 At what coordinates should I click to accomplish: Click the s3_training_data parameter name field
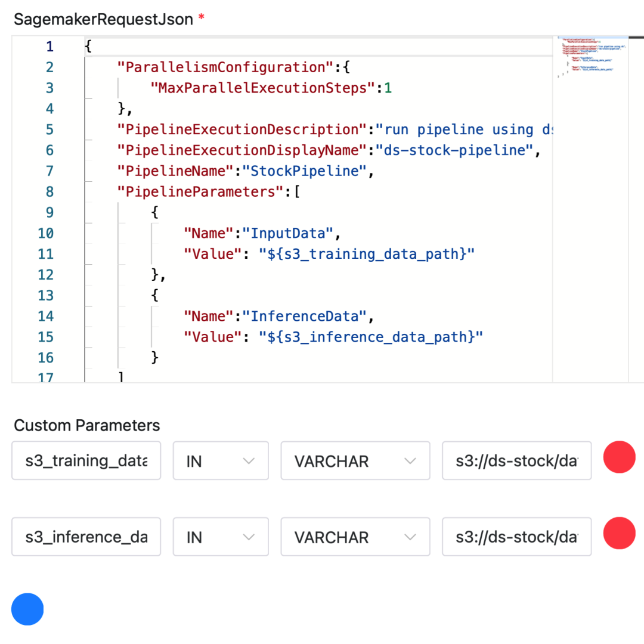[86, 460]
